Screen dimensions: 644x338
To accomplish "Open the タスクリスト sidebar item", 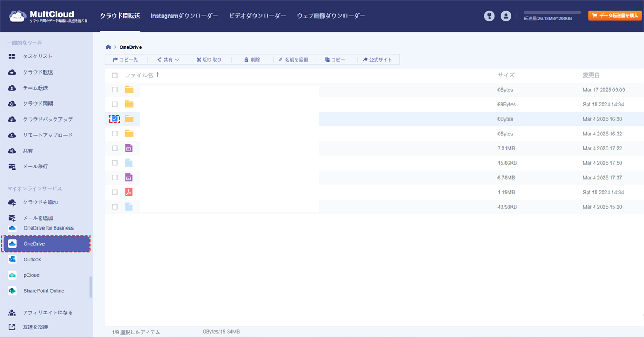I will 38,56.
